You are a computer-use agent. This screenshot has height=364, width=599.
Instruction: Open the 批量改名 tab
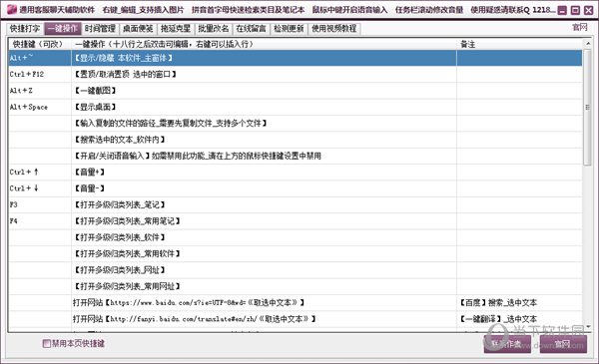pyautogui.click(x=214, y=29)
